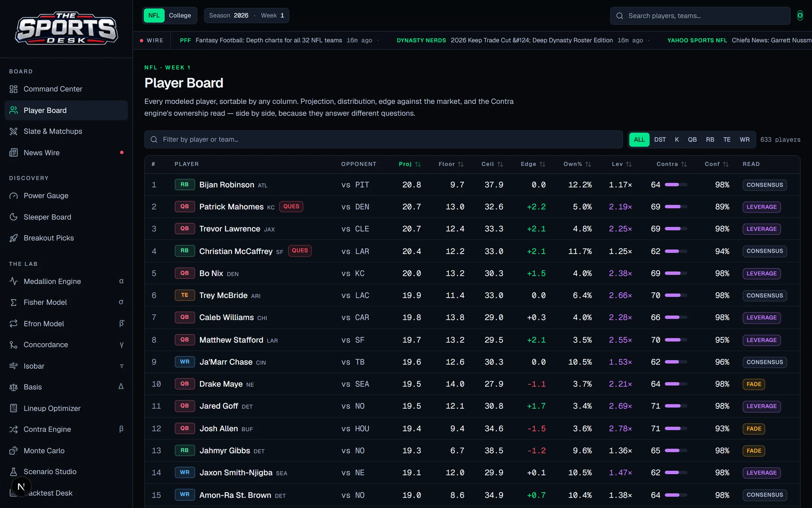
Task: Filter the board by RB position
Action: 710,140
